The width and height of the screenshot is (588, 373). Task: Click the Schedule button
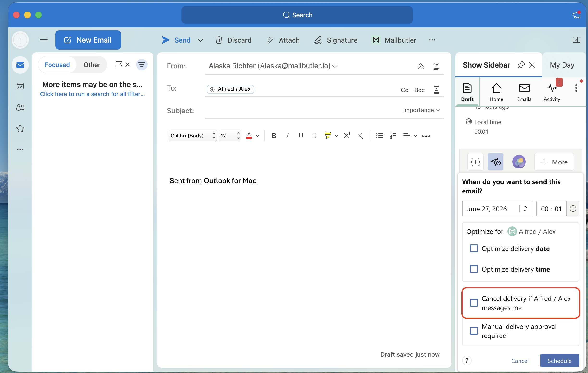tap(559, 361)
